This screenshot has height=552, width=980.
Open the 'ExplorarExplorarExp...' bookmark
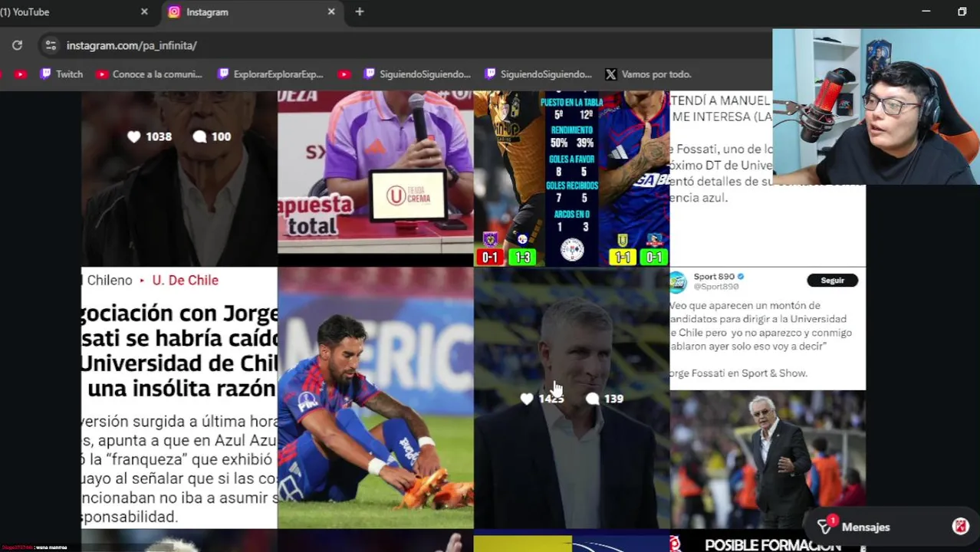(271, 74)
